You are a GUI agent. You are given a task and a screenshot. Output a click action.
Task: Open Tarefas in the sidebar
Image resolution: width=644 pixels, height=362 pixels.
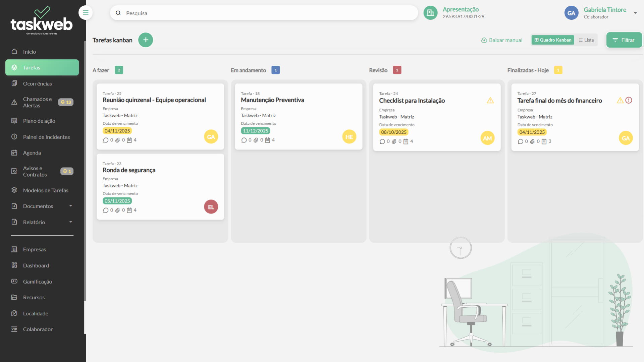point(42,67)
